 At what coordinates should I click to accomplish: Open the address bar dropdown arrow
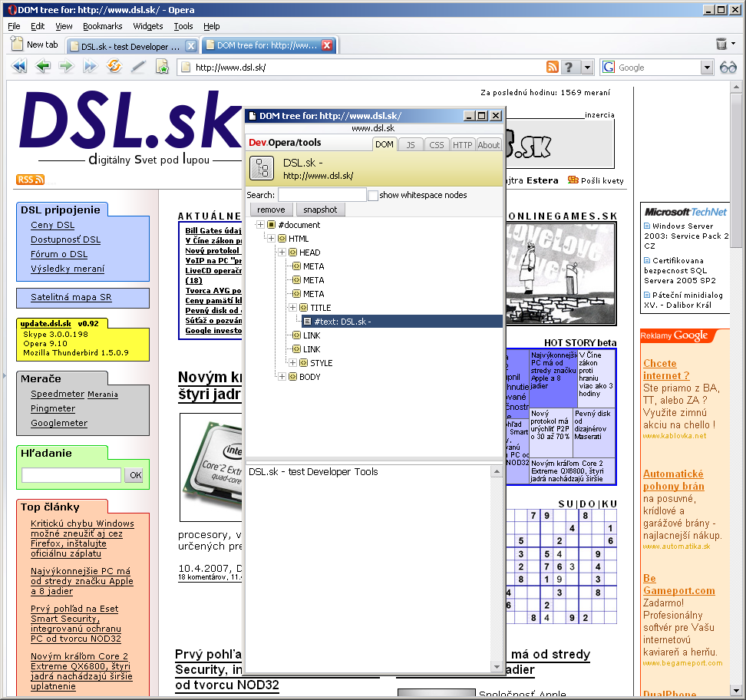point(588,67)
